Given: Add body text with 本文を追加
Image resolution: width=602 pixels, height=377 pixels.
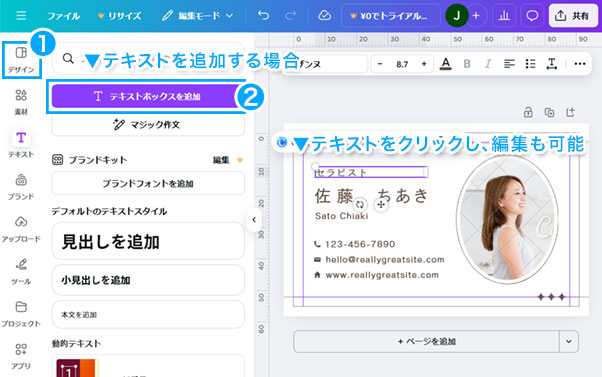Looking at the screenshot, I should pyautogui.click(x=148, y=314).
